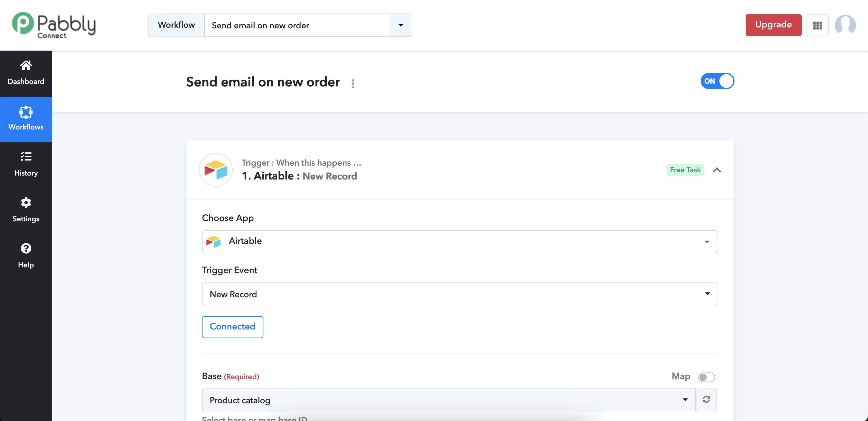
Task: Click the Pabbly Connect logo
Action: coord(54,25)
